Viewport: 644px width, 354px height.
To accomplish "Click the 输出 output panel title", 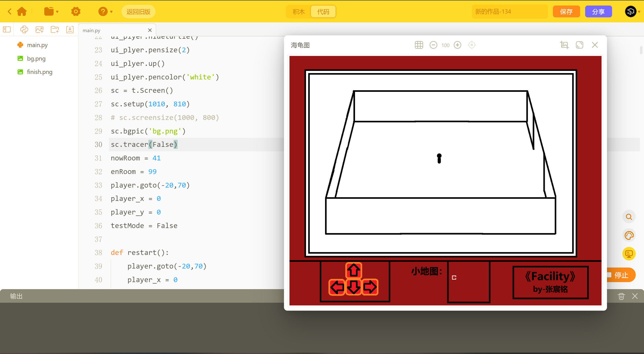I will click(16, 296).
